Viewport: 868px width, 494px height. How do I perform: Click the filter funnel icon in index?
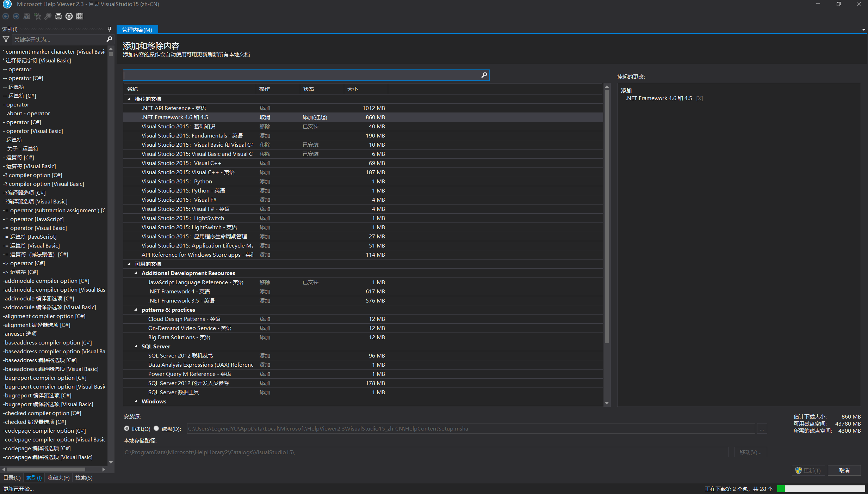click(x=6, y=39)
